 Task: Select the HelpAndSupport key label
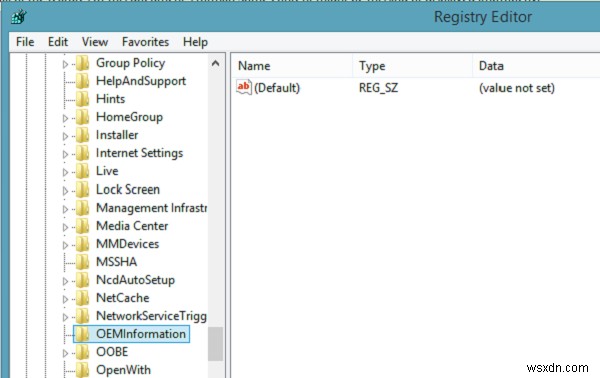141,81
